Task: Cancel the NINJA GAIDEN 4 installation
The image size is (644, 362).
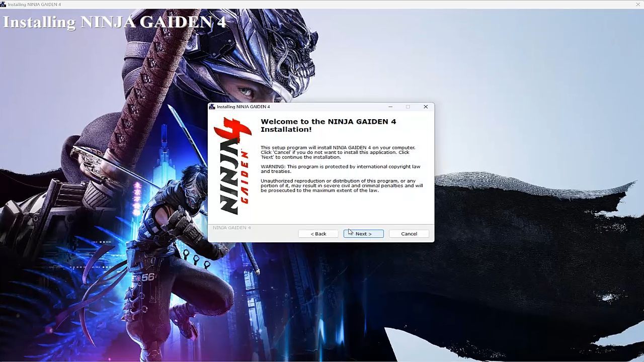Action: tap(409, 234)
